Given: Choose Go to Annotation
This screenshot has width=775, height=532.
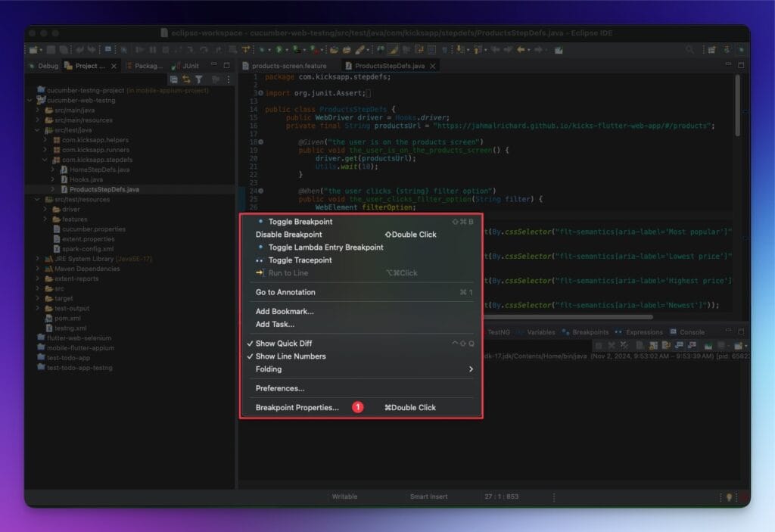Looking at the screenshot, I should coord(285,292).
